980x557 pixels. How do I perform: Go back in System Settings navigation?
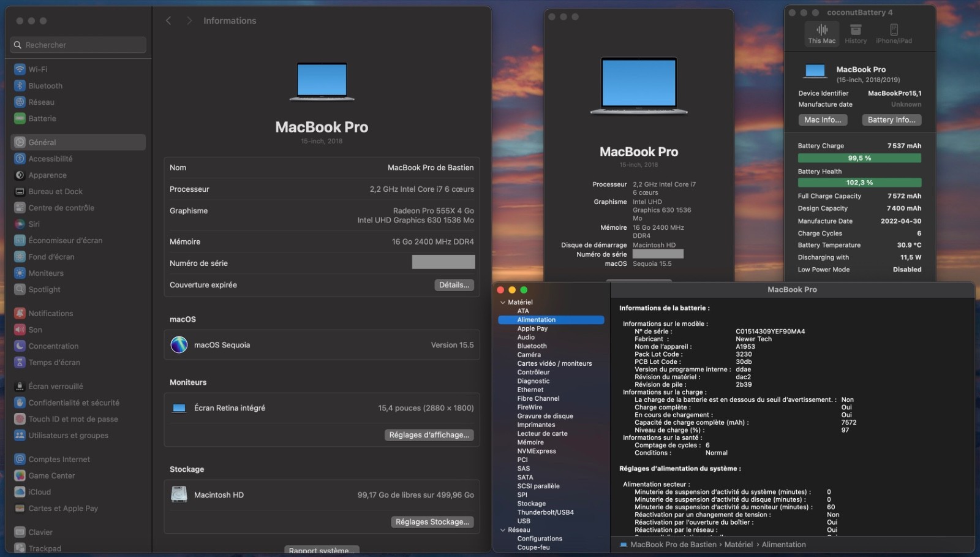coord(168,21)
